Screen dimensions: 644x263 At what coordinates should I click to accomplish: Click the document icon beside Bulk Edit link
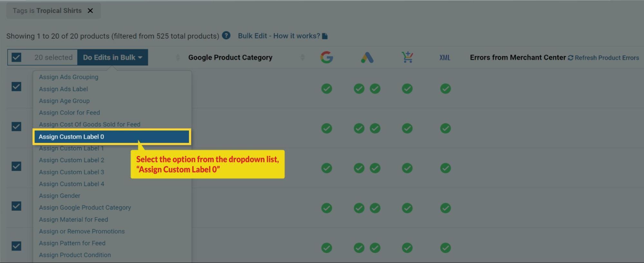[x=325, y=36]
